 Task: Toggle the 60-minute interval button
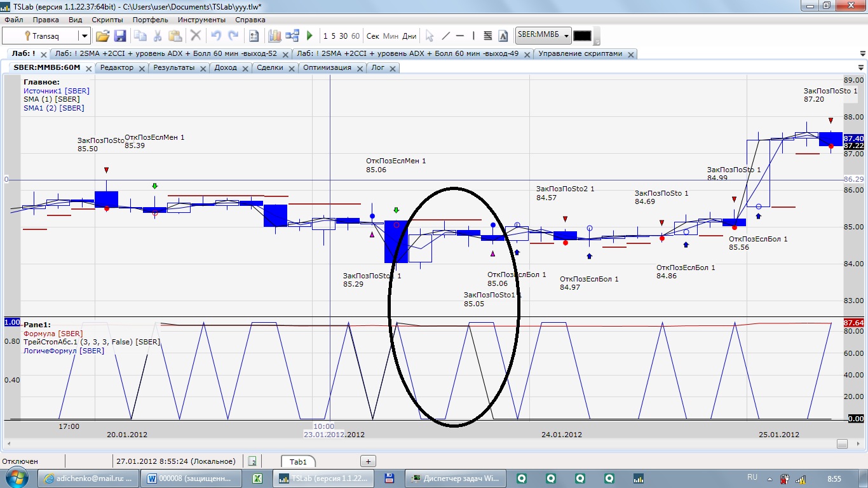[355, 36]
